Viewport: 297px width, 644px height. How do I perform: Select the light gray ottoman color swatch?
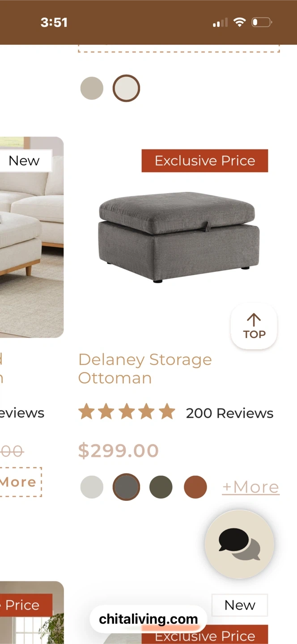[x=92, y=487]
